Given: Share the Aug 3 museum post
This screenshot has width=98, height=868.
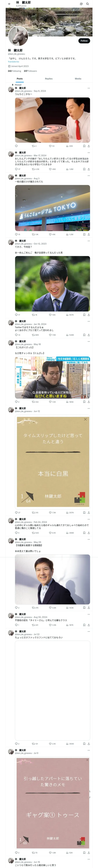Looking at the screenshot, I should point(89,234).
